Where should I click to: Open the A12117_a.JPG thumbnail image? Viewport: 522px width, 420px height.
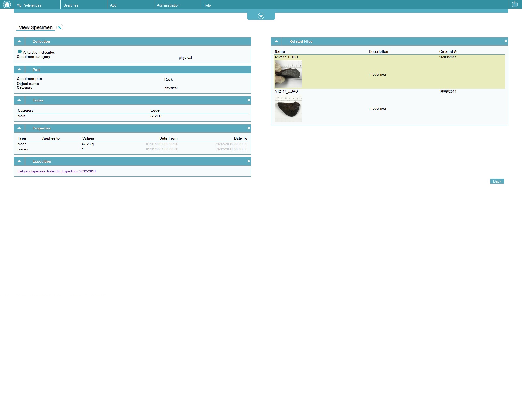coord(288,109)
